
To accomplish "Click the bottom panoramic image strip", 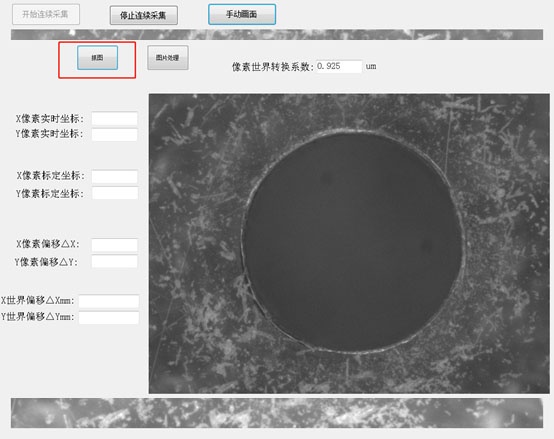I will tap(277, 413).
